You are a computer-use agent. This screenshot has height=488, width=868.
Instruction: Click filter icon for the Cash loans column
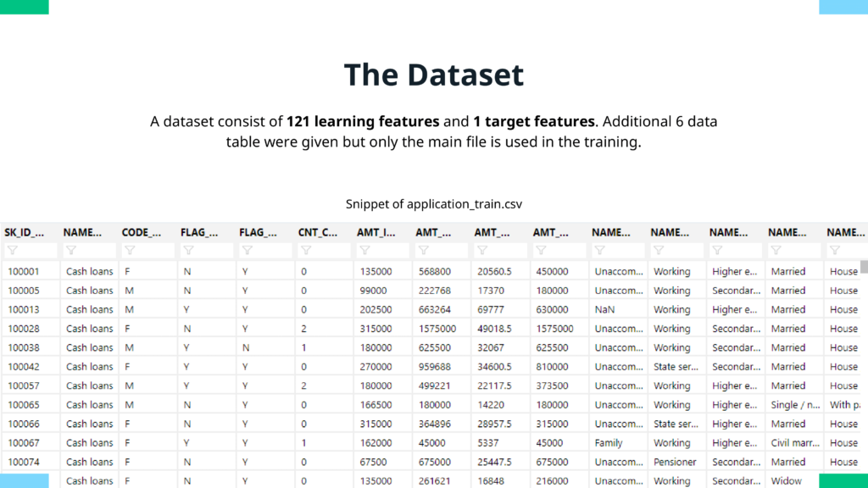point(72,251)
